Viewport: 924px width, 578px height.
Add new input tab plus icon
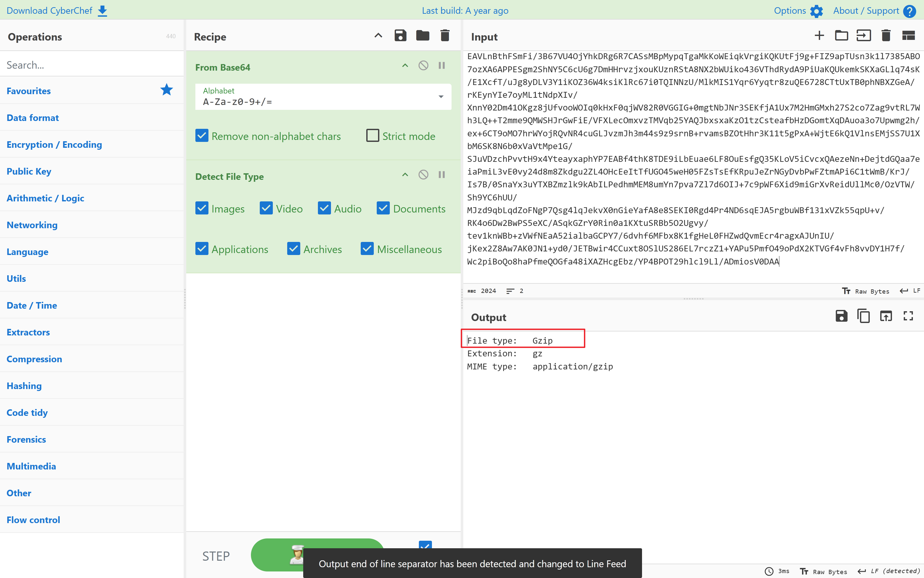[x=819, y=36]
